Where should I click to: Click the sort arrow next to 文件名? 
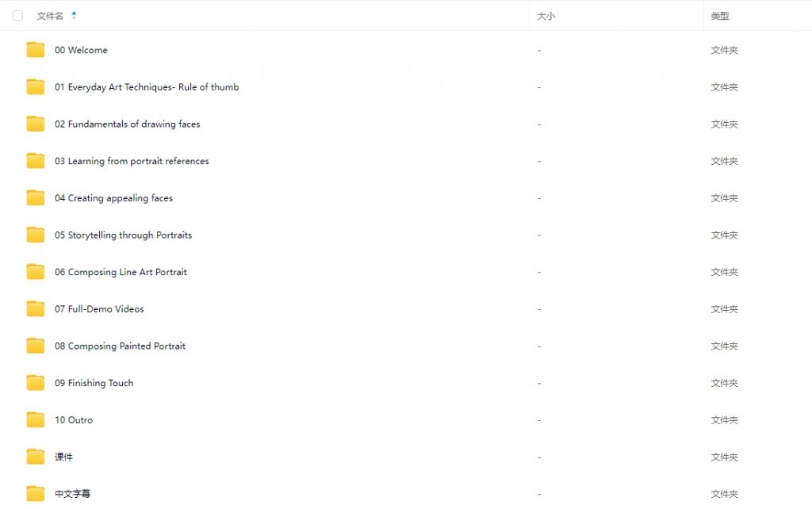pos(74,16)
